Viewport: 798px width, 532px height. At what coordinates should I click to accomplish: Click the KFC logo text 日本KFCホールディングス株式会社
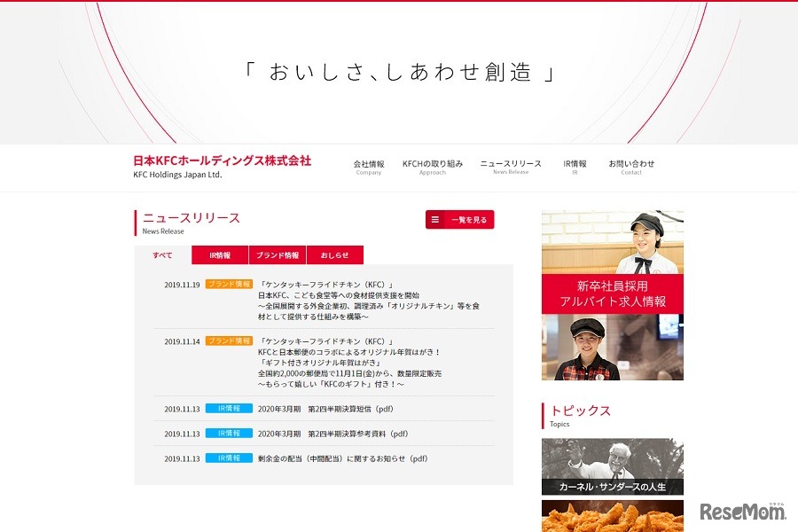(222, 161)
